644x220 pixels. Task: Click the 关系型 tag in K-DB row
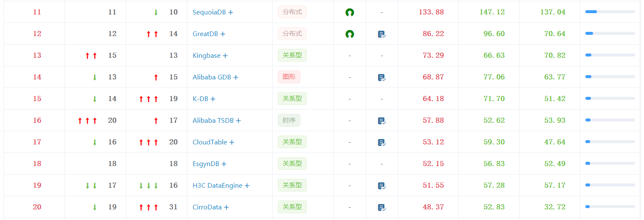(x=292, y=99)
